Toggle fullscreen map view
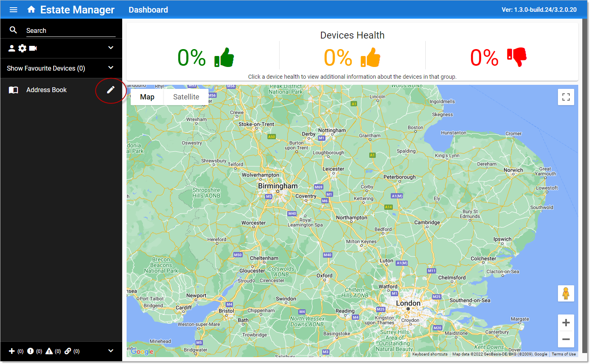Viewport: 590px width, 364px height. pyautogui.click(x=566, y=97)
